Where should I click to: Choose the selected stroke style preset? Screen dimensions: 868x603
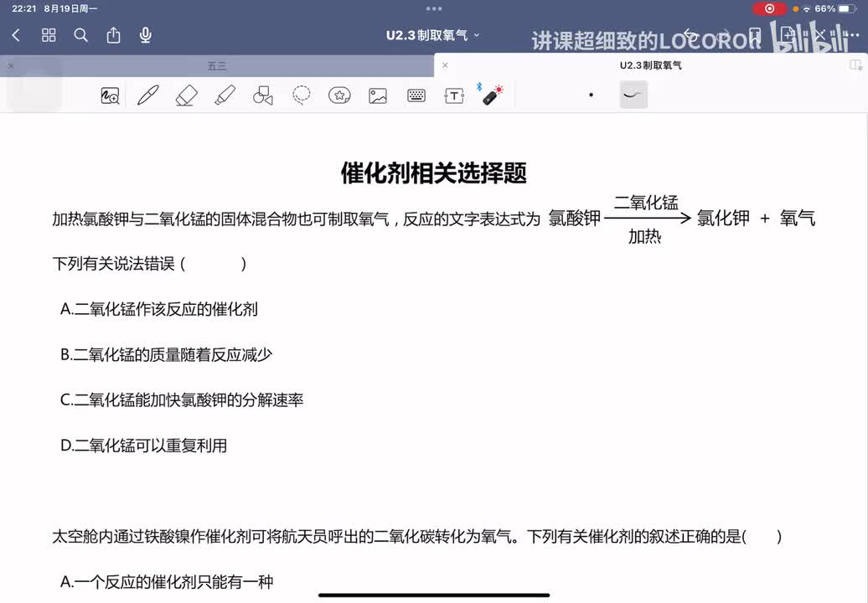click(x=633, y=95)
